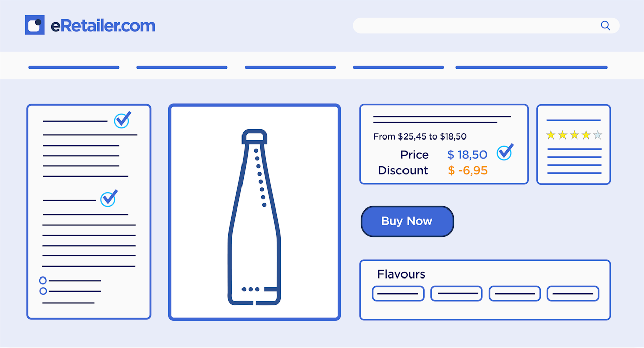
Task: Click into the search input field
Action: [473, 26]
